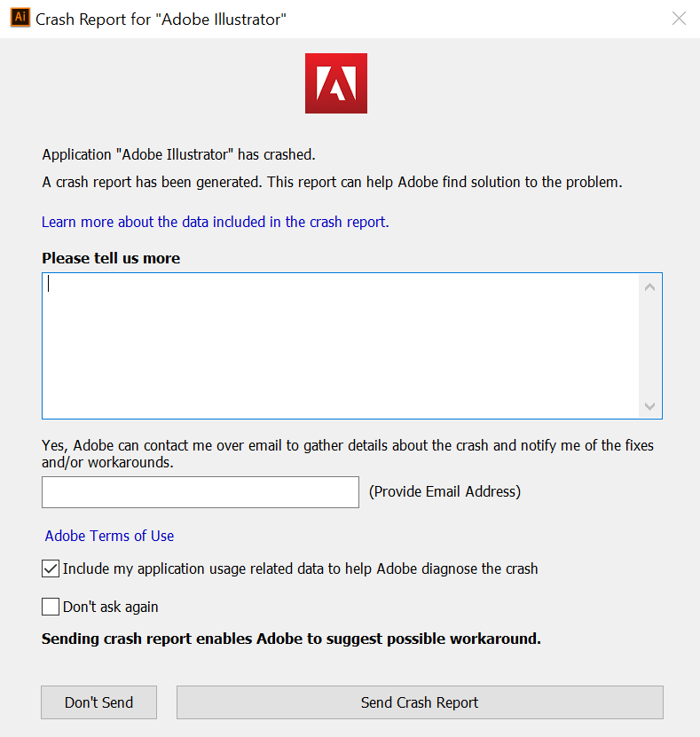Click the "Send Crash Report" button
700x737 pixels.
(x=420, y=702)
